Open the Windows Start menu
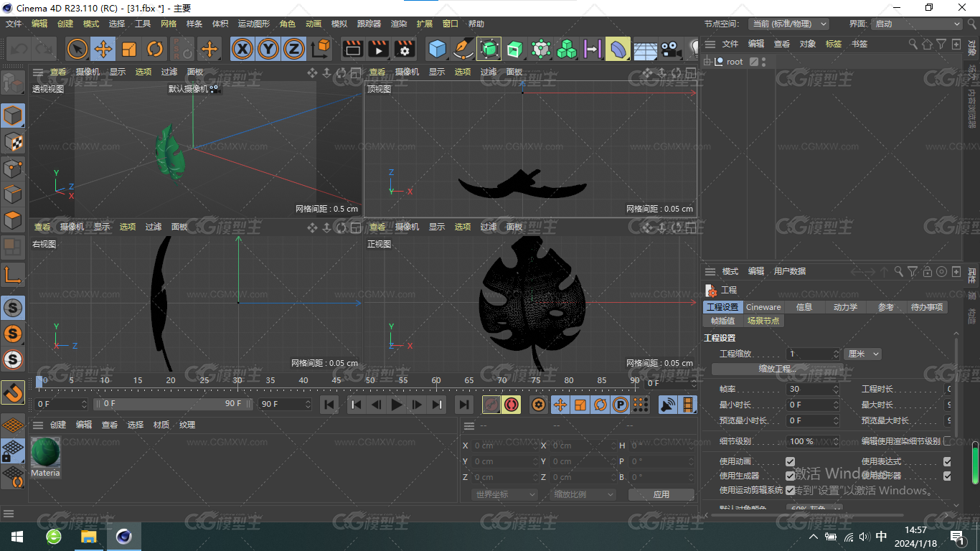This screenshot has height=551, width=980. tap(17, 537)
